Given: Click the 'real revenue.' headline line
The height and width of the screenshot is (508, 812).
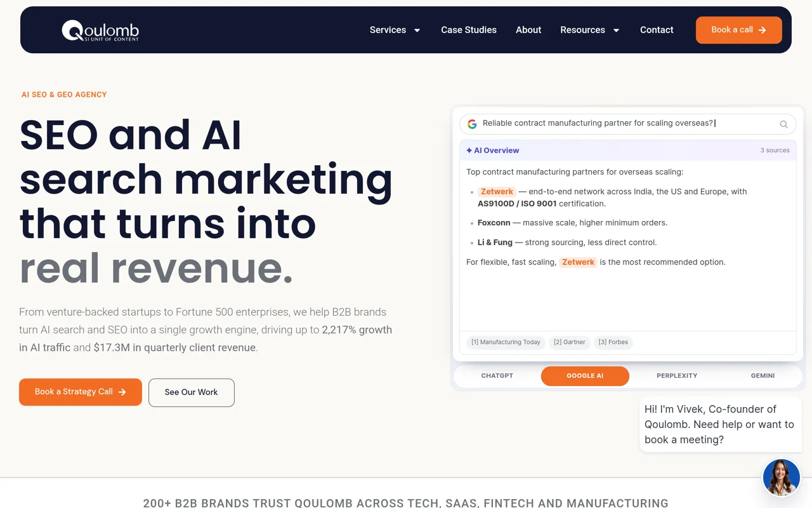Looking at the screenshot, I should [156, 267].
